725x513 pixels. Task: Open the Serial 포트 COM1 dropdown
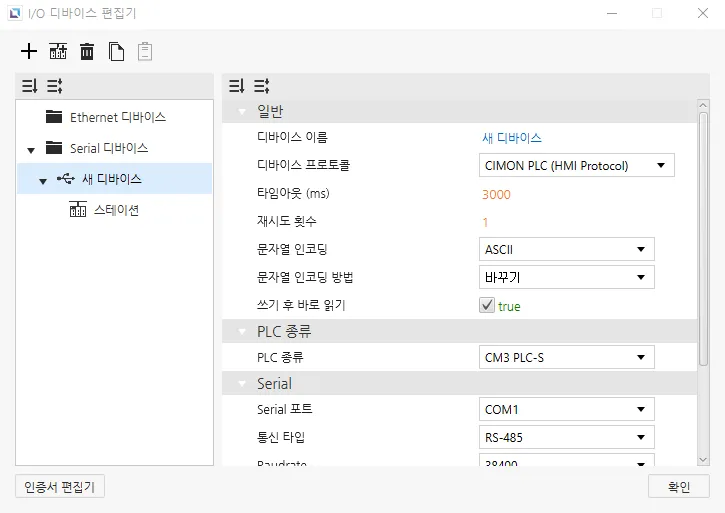click(567, 409)
